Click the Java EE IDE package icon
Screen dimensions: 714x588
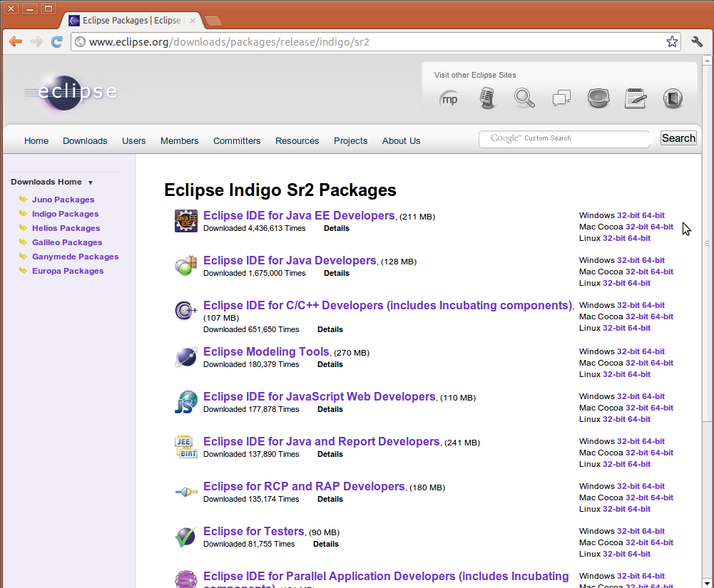185,221
